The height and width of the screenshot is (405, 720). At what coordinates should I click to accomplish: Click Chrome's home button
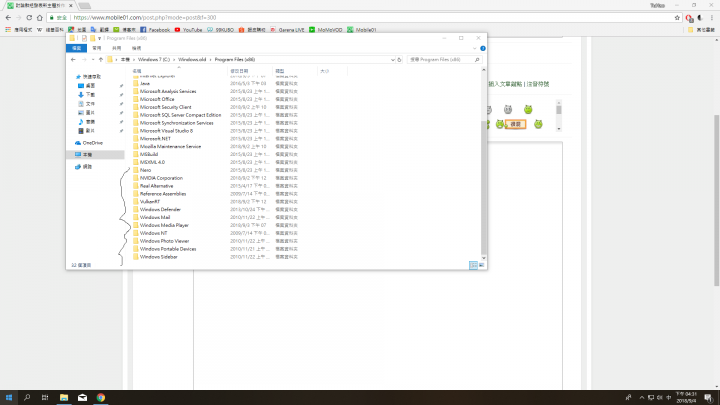pyautogui.click(x=39, y=17)
